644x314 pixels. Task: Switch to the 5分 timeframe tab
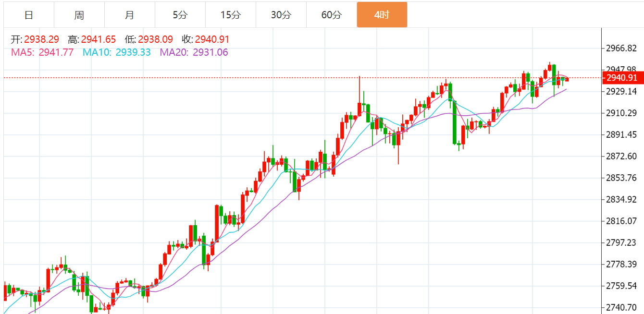(x=180, y=15)
